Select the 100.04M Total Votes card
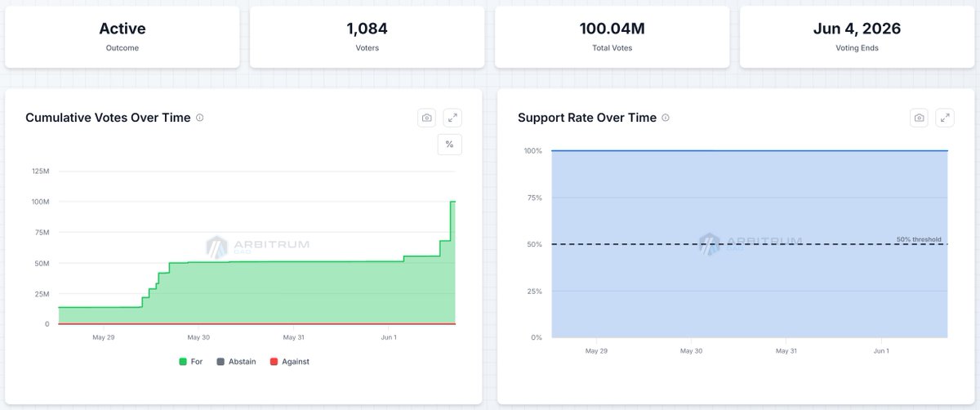The image size is (980, 410). 612,37
